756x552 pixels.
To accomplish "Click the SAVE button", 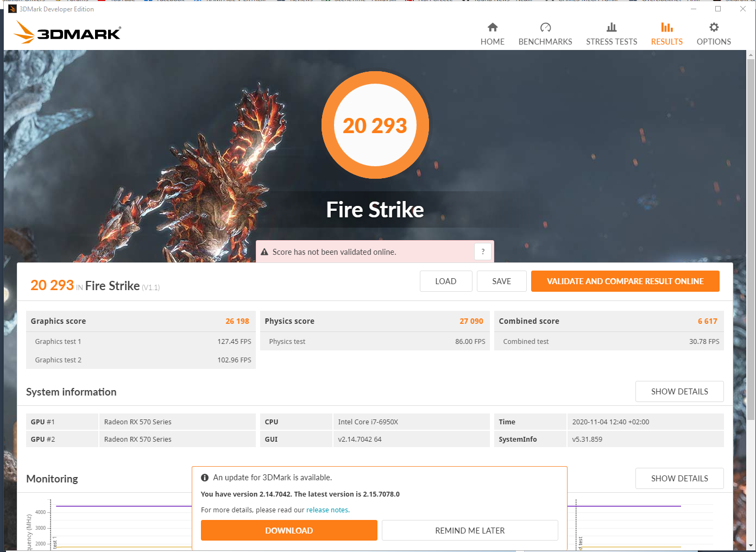I will coord(502,281).
